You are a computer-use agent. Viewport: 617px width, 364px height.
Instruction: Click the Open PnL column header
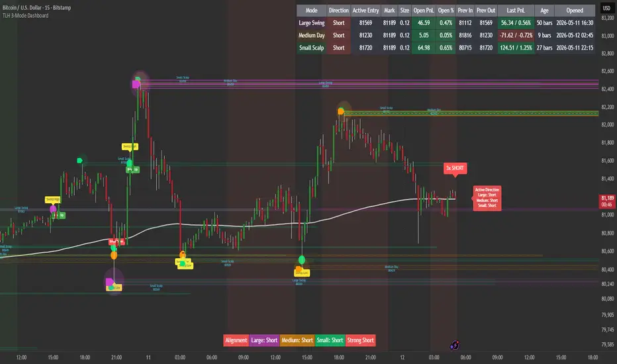424,11
